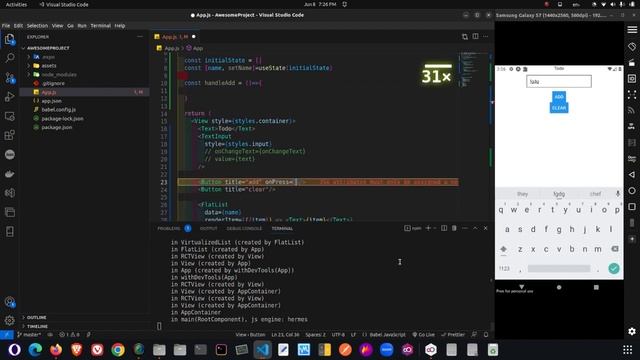Open the Docker view in activity bar
The image size is (640, 360).
tap(10, 174)
